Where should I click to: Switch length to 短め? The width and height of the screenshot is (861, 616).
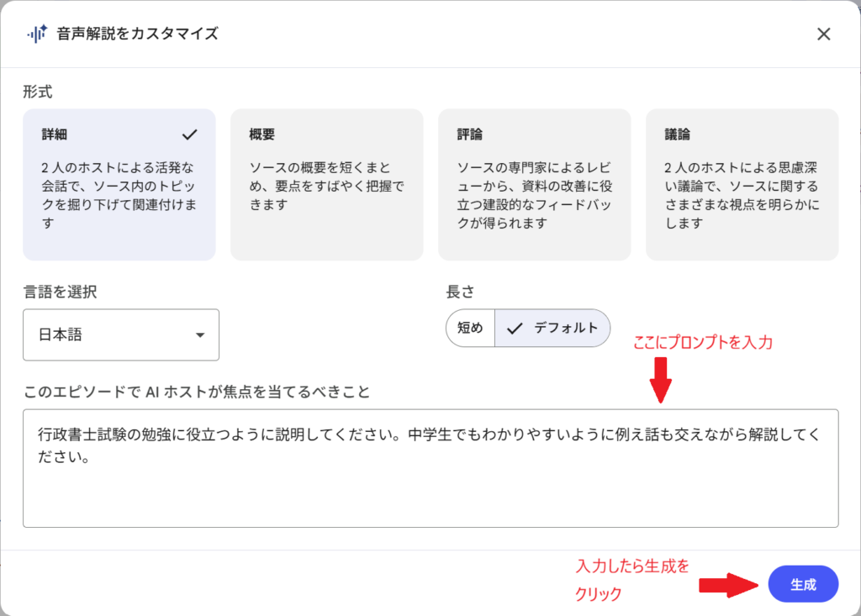[470, 329]
